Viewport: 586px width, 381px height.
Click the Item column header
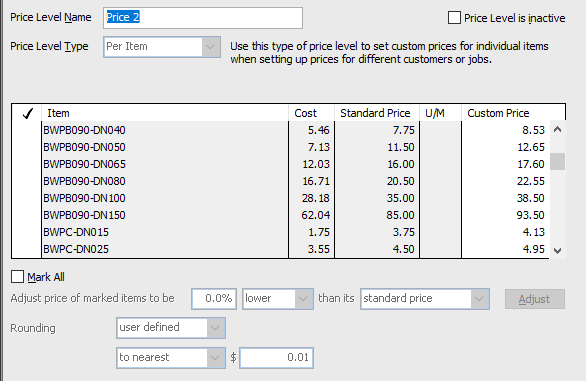click(165, 113)
